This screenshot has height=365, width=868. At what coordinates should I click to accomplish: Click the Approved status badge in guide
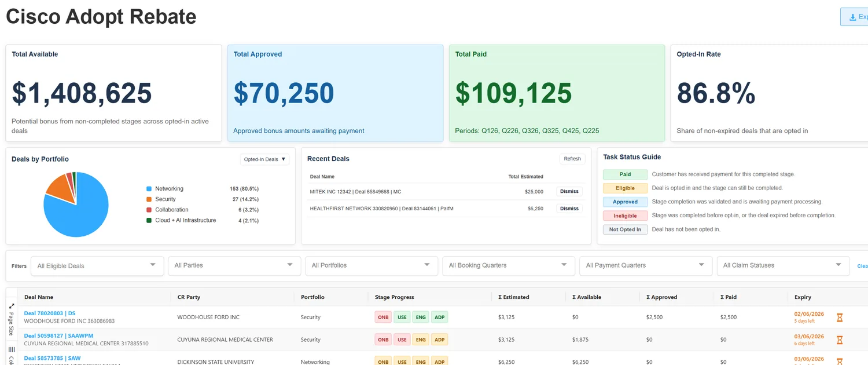(625, 202)
